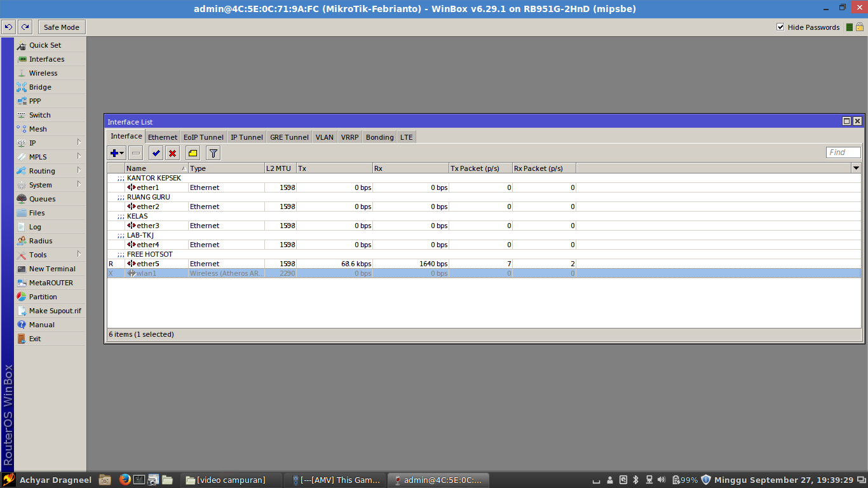Open Manual in sidebar
Screen dimensions: 868x488
[x=50, y=325]
